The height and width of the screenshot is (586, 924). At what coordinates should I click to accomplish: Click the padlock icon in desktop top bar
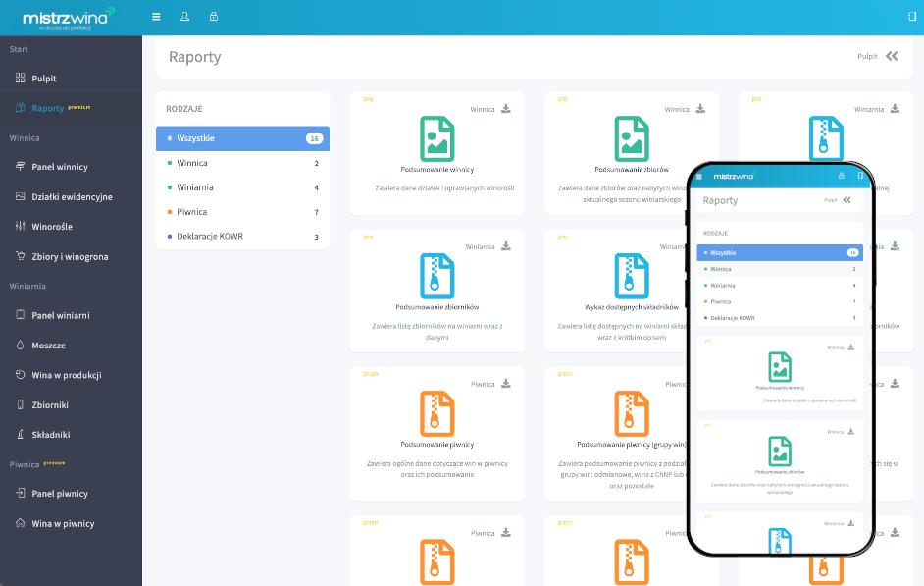tap(214, 17)
